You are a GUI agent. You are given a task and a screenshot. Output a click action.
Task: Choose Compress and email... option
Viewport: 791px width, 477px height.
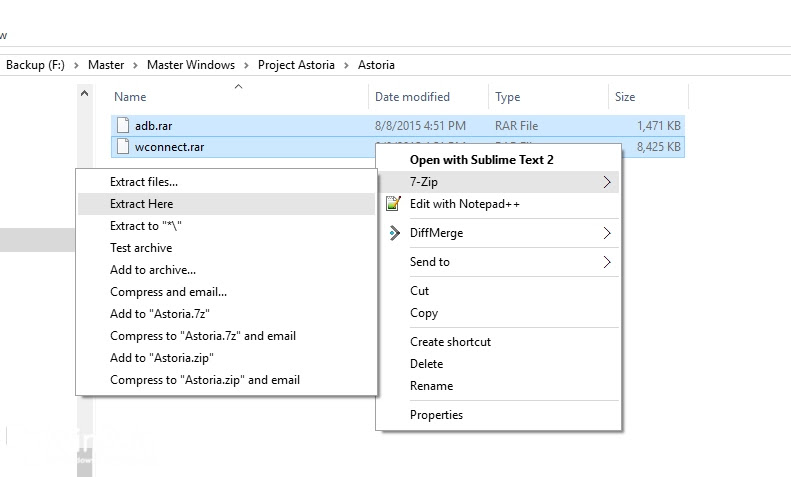[226, 292]
